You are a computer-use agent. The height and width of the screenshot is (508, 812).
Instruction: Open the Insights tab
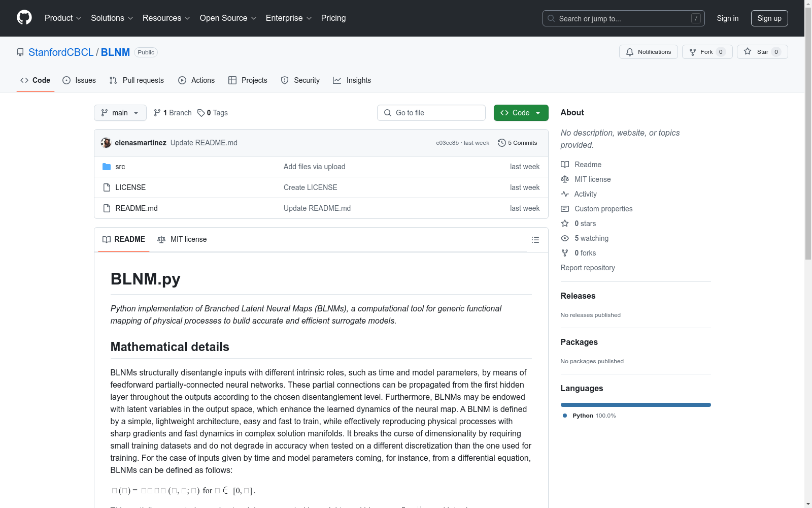[352, 80]
